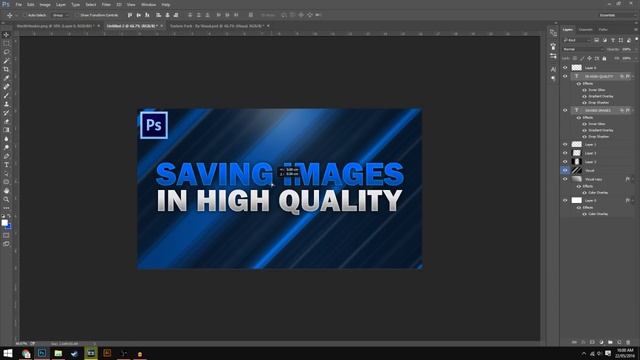Click the edit toolbar three-dots button
This screenshot has width=640, height=360.
click(x=6, y=208)
